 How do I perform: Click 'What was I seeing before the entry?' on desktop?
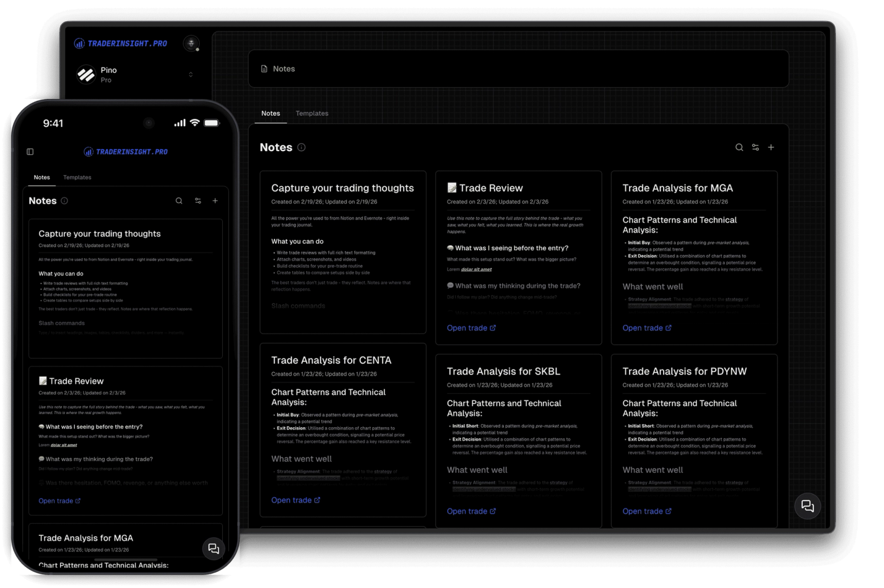tap(508, 248)
